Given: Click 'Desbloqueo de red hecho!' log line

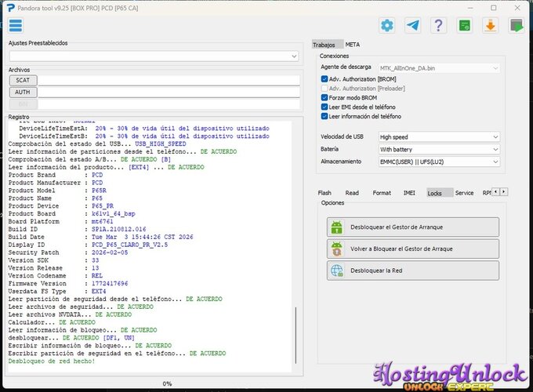Looking at the screenshot, I should [52, 361].
